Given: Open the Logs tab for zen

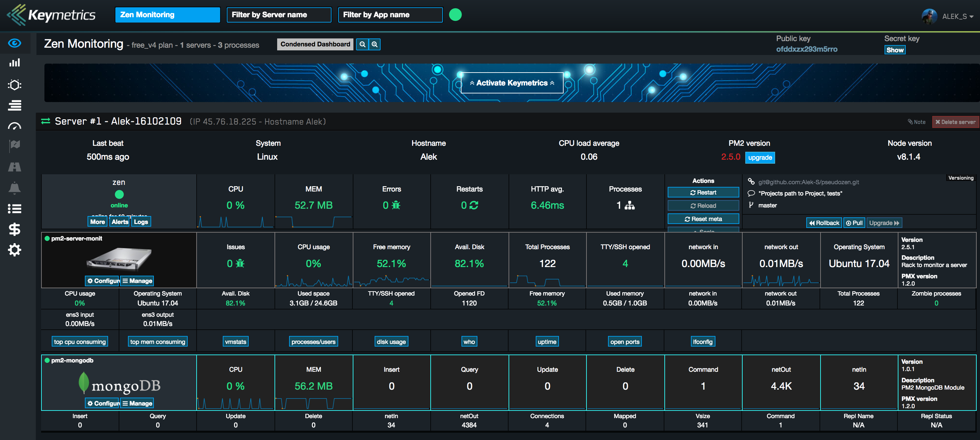Looking at the screenshot, I should click(141, 222).
